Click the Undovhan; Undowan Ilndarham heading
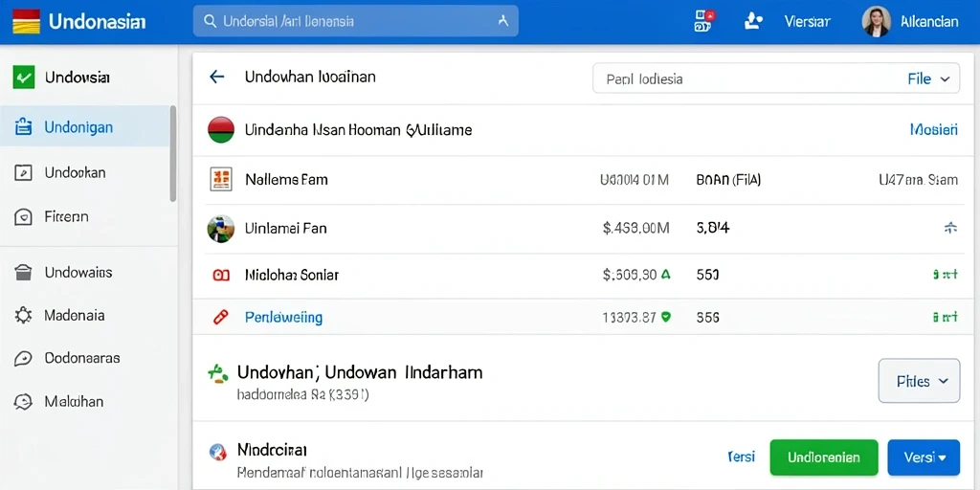 (x=360, y=373)
